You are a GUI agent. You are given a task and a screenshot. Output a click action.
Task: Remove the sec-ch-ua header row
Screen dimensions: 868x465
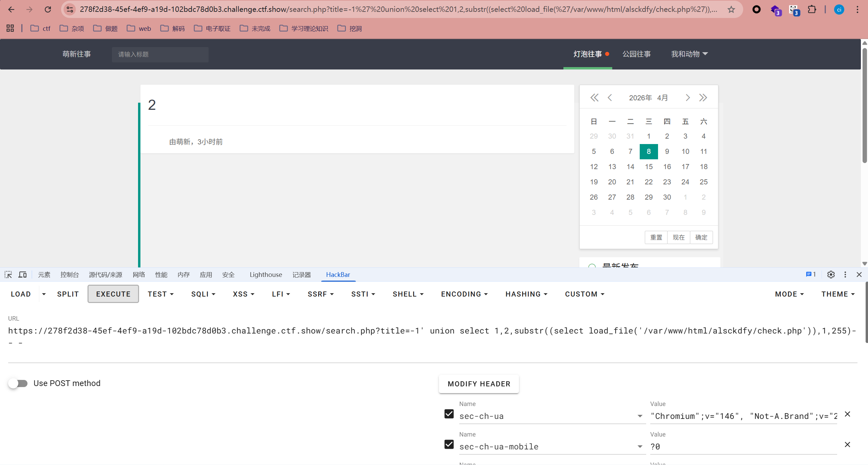847,414
